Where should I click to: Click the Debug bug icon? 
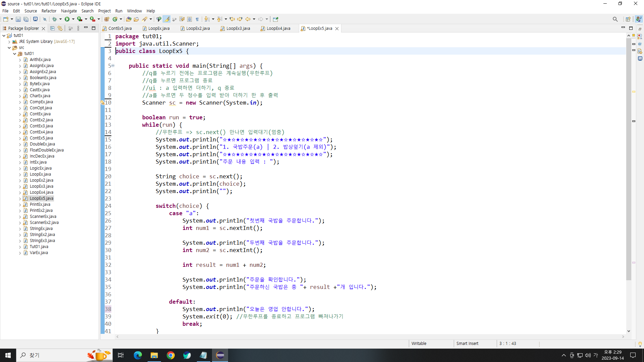point(54,19)
